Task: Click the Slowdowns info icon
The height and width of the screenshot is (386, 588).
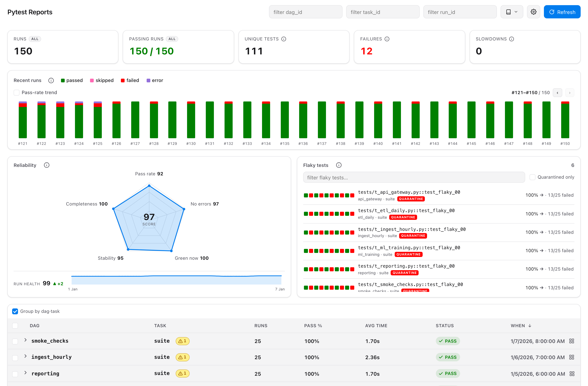Action: tap(511, 39)
